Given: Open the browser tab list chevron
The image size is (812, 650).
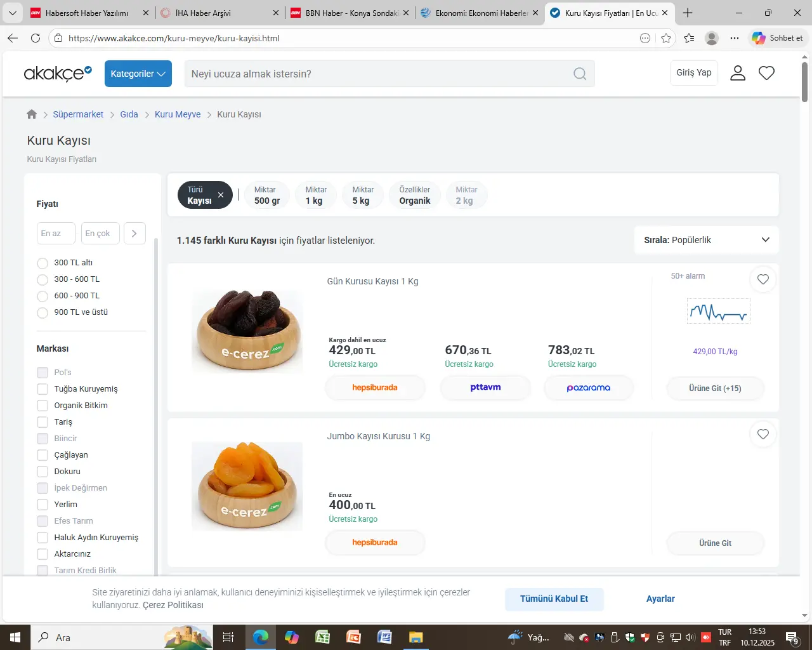Looking at the screenshot, I should pos(12,13).
